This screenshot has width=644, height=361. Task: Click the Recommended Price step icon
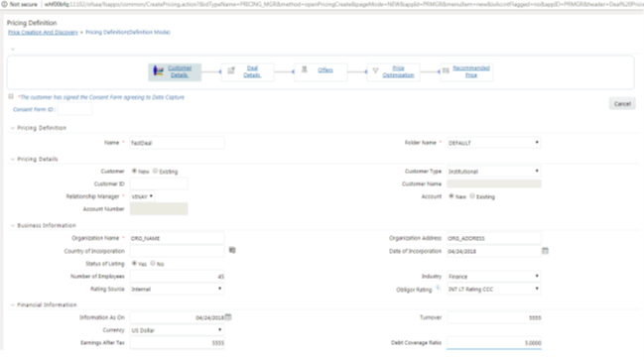(x=446, y=70)
